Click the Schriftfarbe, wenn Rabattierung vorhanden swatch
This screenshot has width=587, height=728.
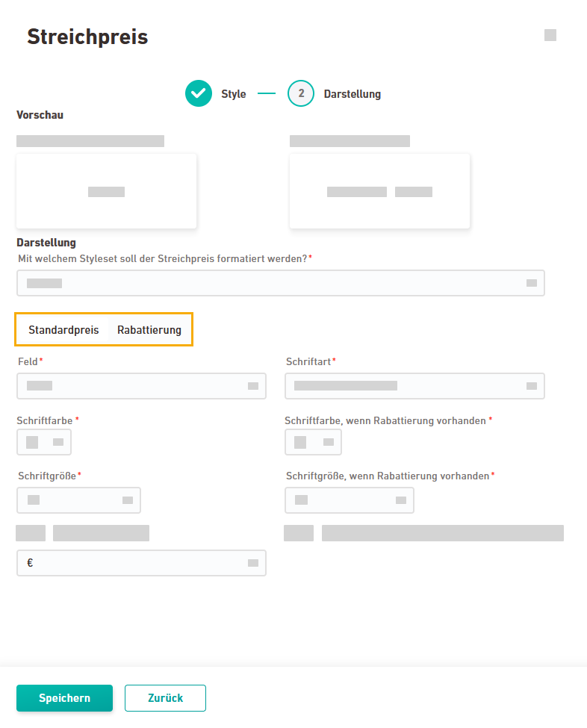pyautogui.click(x=300, y=442)
